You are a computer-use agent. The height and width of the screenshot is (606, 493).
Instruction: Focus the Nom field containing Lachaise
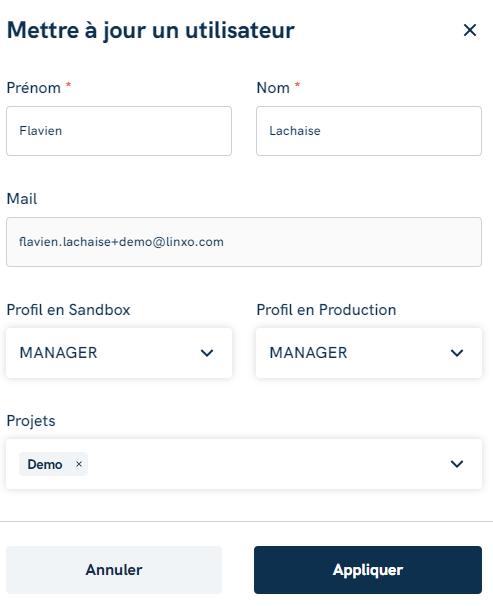(369, 131)
